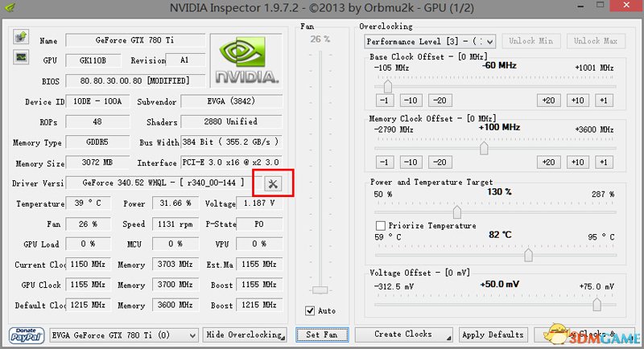Open driver profile settings wrench icon
Viewport: 644px width, 349px height.
pos(273,183)
